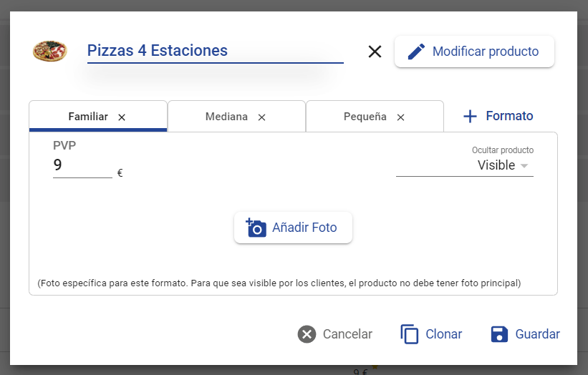Click the pizza product thumbnail image
The height and width of the screenshot is (375, 588).
click(50, 51)
